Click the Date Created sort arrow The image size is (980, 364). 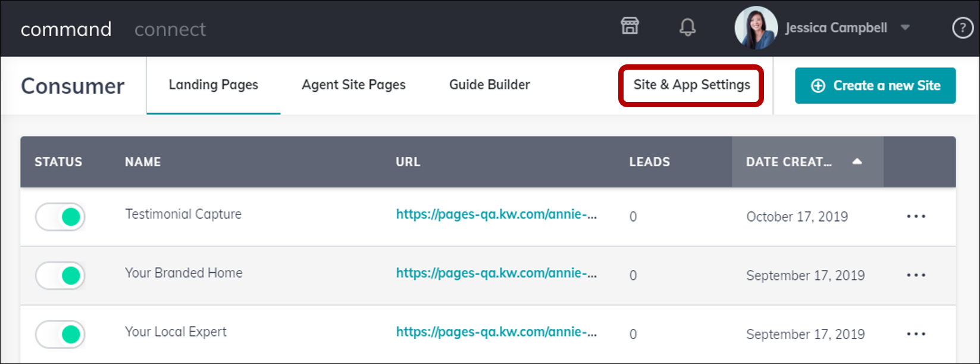(857, 161)
